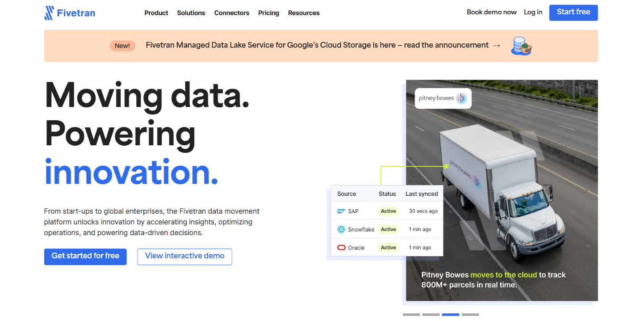Read the Data Lake Service announcement
The width and height of the screenshot is (644, 321).
pos(317,45)
